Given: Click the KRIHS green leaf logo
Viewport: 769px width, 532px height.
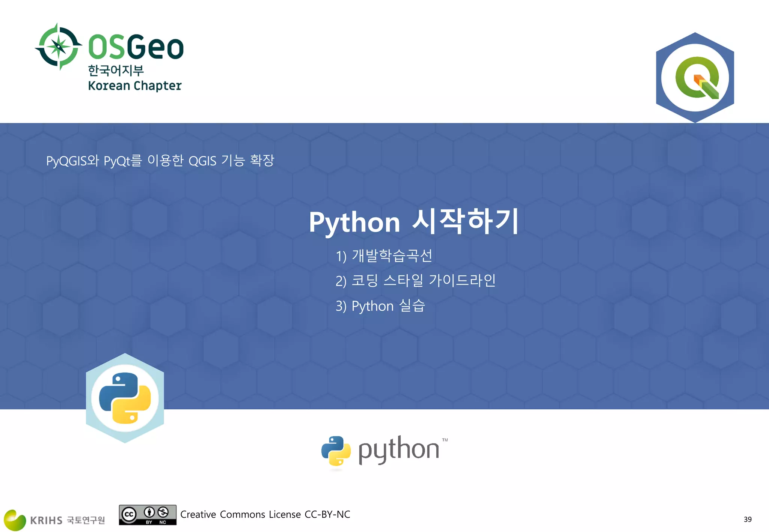Looking at the screenshot, I should tap(15, 520).
